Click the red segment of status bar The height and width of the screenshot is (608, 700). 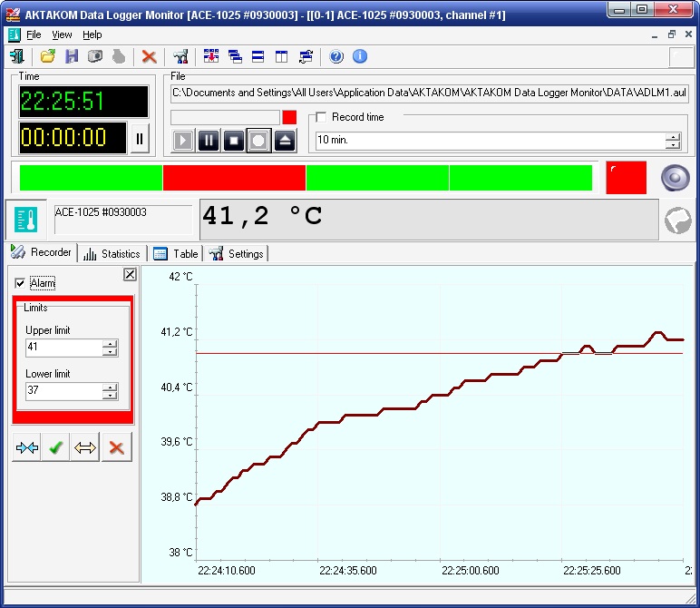click(x=234, y=178)
